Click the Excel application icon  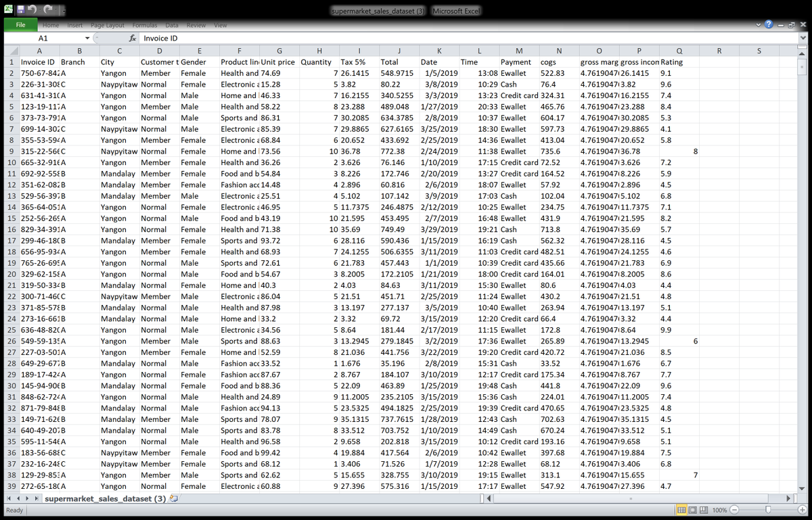point(9,10)
